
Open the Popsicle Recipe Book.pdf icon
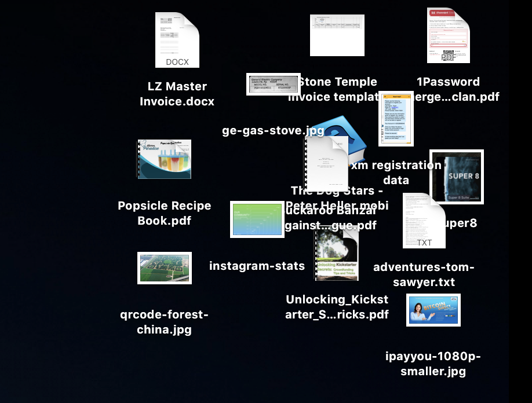[164, 159]
